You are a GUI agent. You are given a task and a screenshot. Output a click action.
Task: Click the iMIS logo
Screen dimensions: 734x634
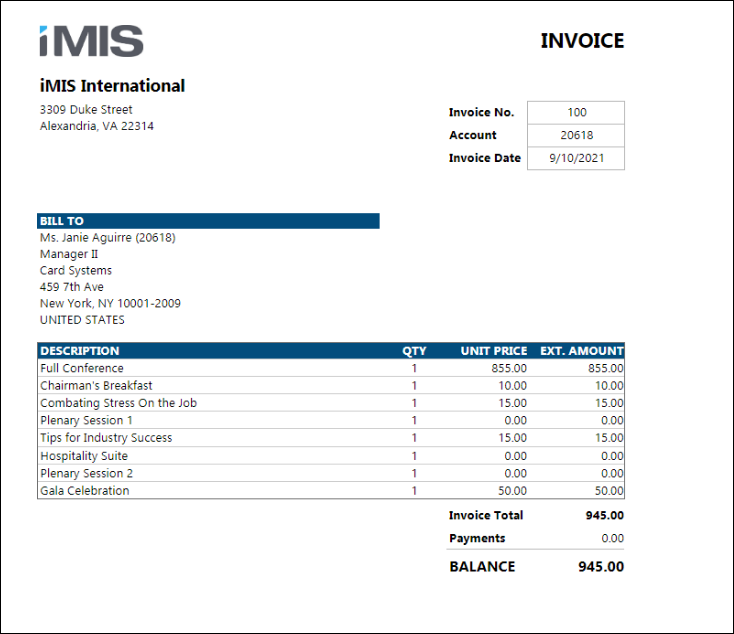pyautogui.click(x=91, y=41)
